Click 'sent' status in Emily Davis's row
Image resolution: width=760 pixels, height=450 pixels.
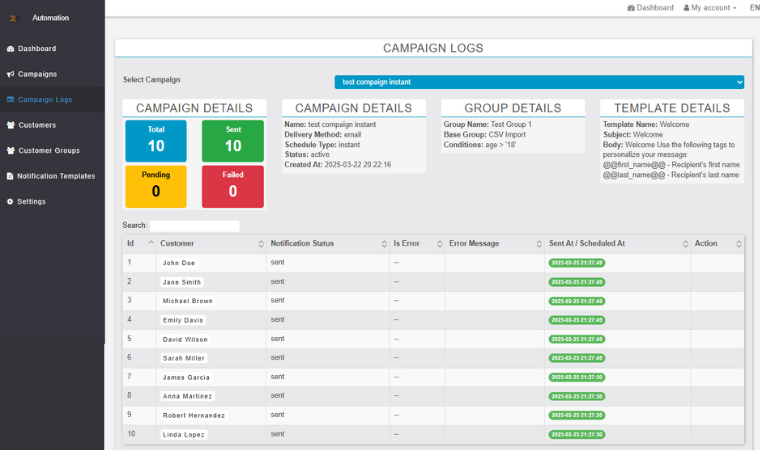coord(278,320)
